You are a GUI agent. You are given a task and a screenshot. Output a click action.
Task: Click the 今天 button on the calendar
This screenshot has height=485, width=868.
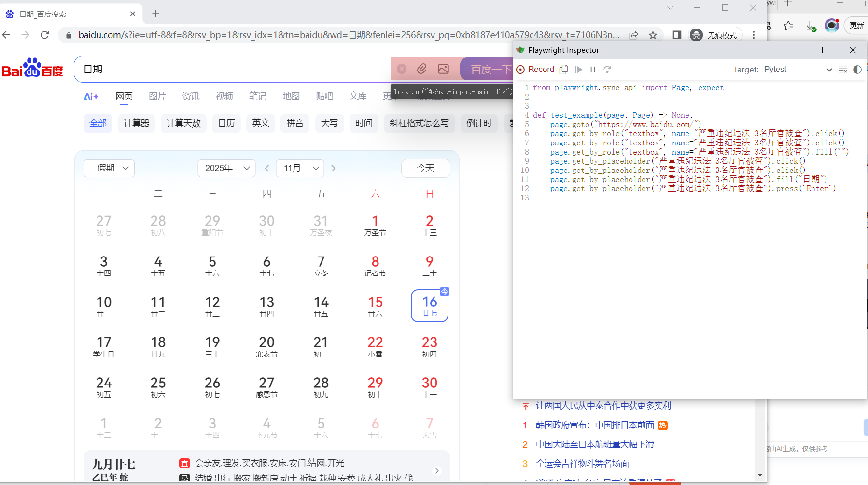point(425,168)
